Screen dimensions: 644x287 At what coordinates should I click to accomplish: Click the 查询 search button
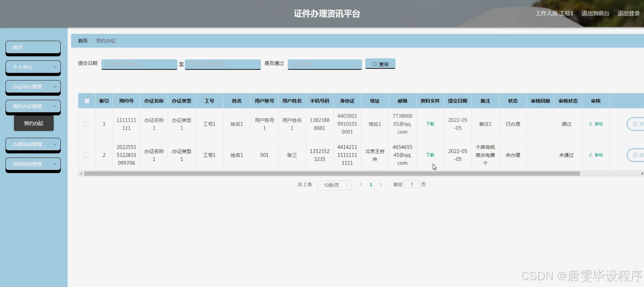click(380, 64)
